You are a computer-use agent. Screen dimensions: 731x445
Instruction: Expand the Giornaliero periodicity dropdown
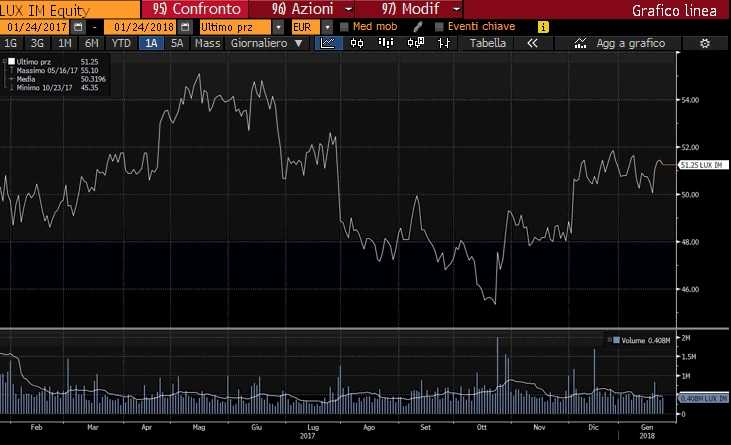298,43
